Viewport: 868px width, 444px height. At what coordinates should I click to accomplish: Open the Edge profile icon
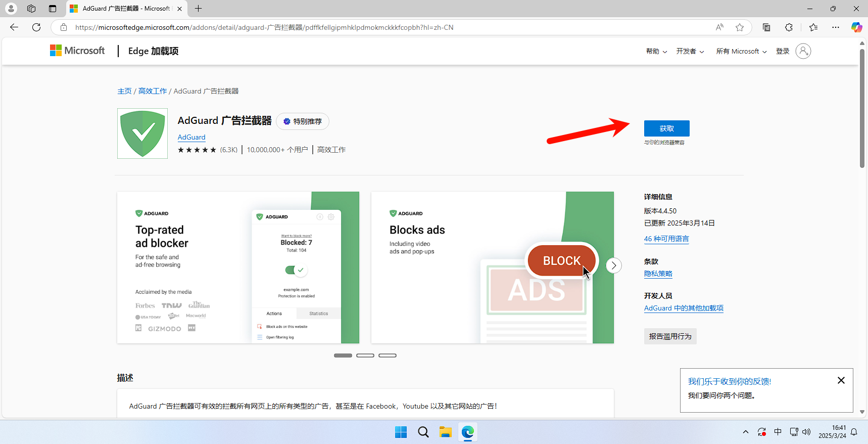(11, 9)
